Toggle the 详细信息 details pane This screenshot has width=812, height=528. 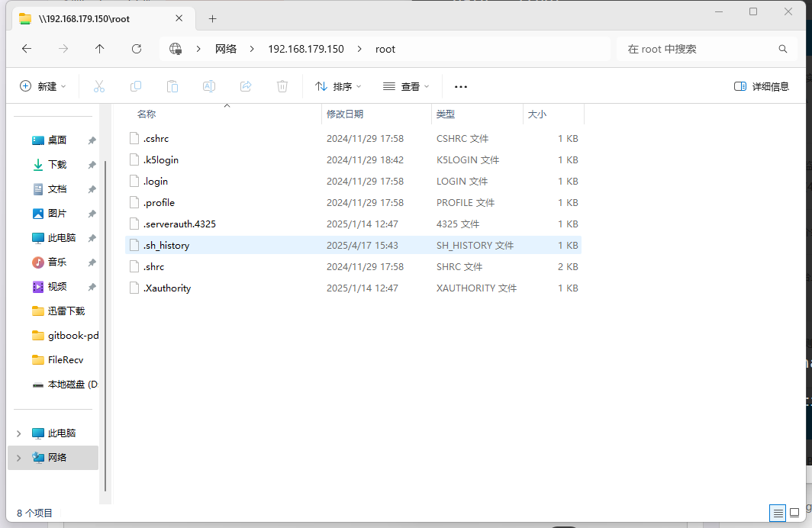coord(762,86)
